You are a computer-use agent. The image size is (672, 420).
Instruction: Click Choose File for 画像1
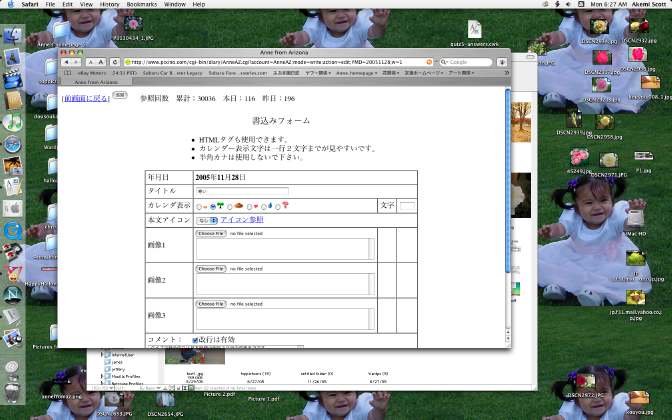tap(211, 234)
